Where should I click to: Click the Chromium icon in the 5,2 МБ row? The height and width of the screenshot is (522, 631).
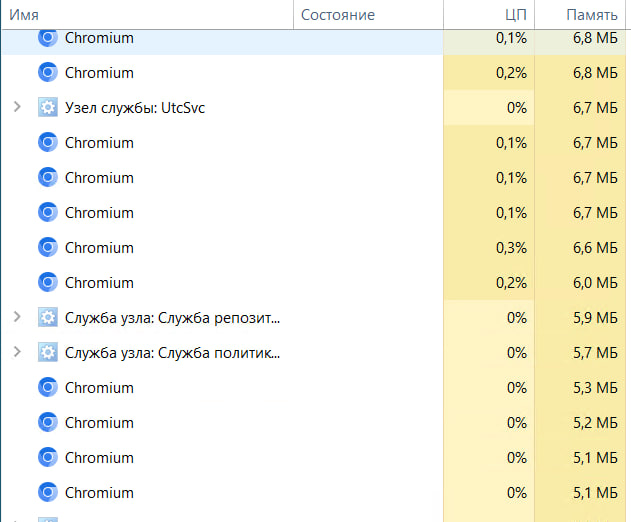tap(47, 423)
